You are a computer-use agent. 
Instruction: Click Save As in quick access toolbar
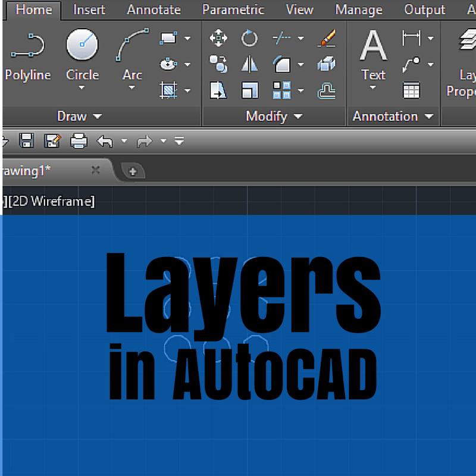tap(52, 140)
